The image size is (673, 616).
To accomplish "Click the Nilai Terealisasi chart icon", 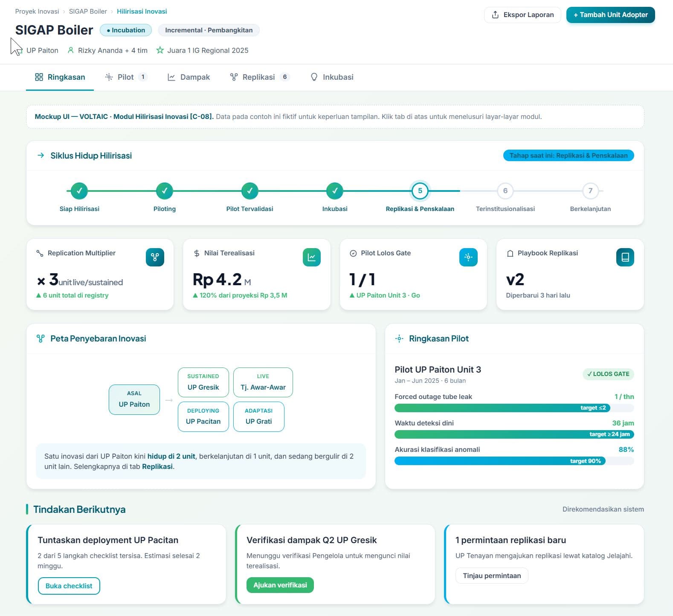I will (312, 257).
